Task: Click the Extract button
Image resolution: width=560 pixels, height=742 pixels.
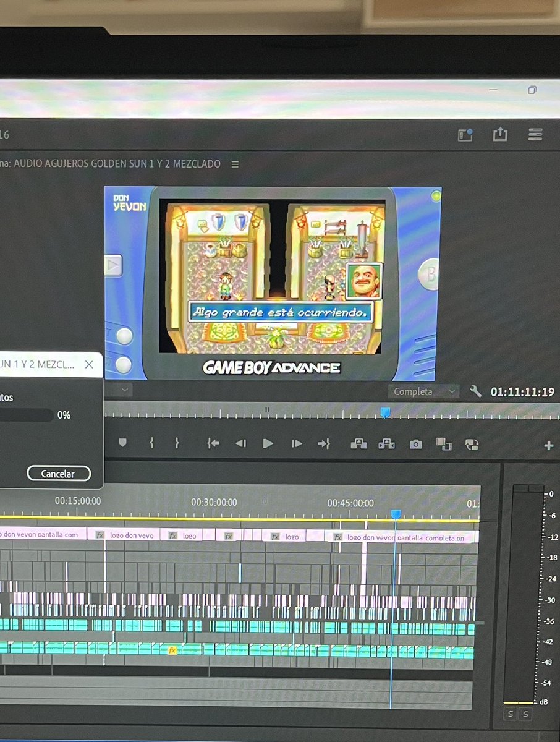Action: click(x=387, y=443)
